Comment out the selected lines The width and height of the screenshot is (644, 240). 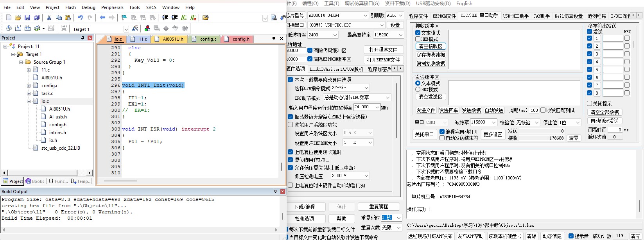(184, 18)
